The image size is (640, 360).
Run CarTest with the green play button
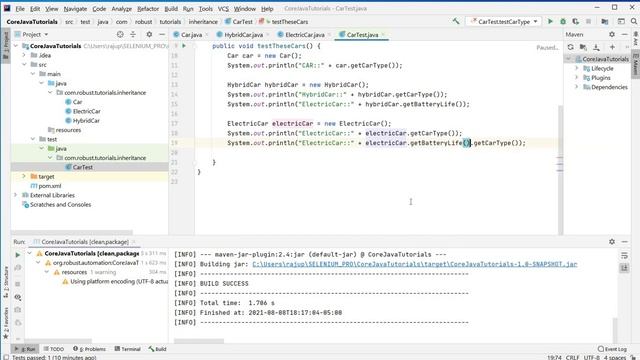(550, 21)
